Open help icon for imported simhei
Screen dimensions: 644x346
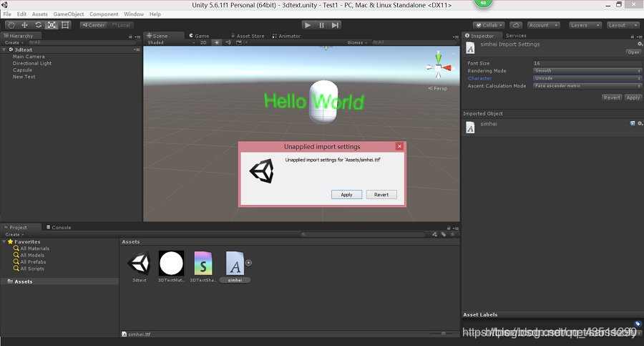[x=633, y=123]
